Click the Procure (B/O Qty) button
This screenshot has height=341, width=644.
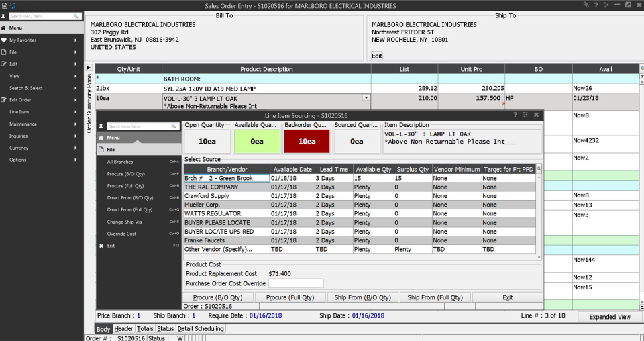click(217, 297)
